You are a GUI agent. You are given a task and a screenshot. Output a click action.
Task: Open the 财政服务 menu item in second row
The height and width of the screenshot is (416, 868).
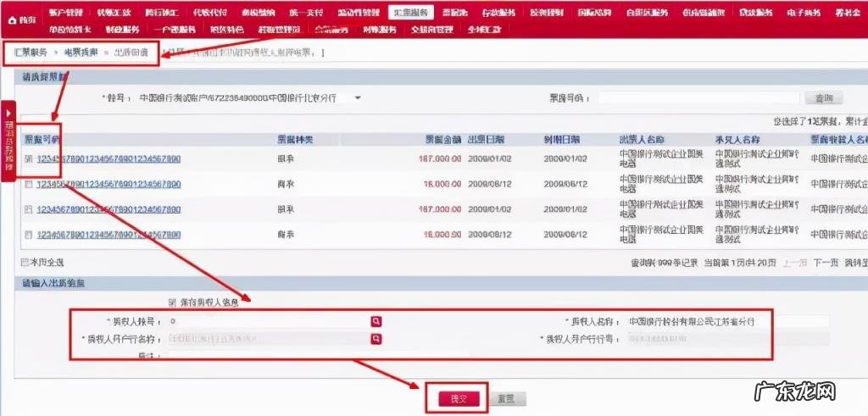[122, 30]
